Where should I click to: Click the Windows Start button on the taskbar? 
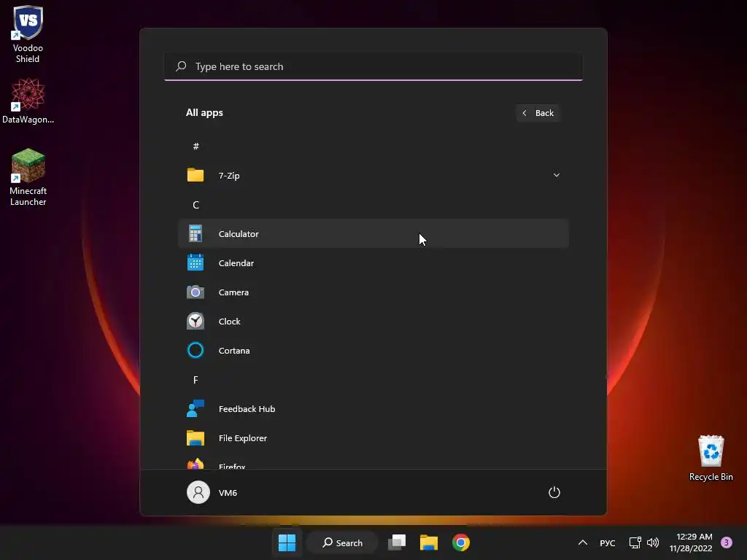(287, 542)
